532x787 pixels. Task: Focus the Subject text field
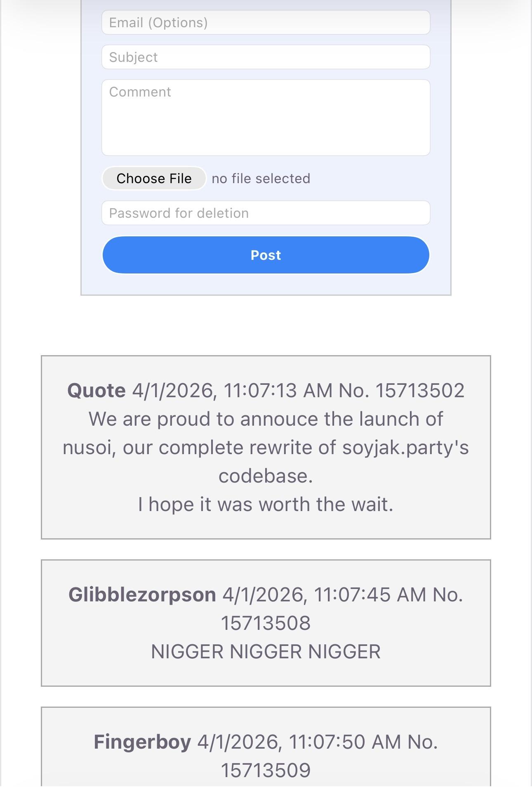click(266, 57)
